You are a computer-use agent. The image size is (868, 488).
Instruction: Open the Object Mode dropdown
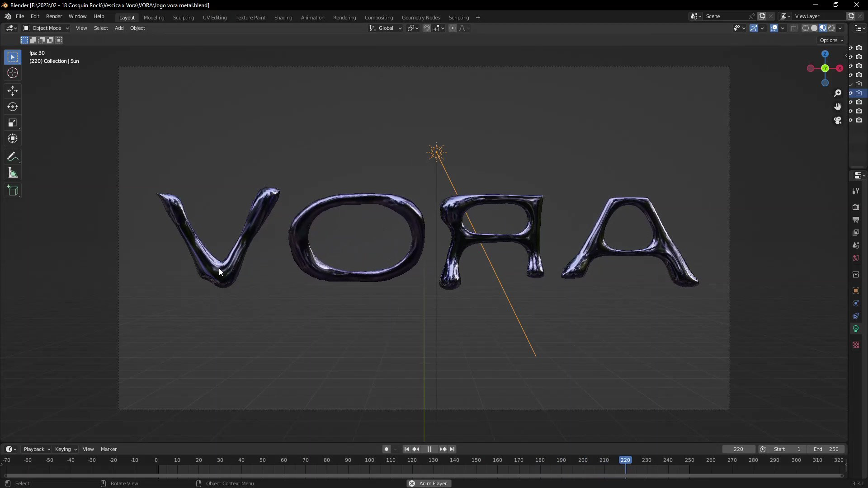pyautogui.click(x=46, y=28)
